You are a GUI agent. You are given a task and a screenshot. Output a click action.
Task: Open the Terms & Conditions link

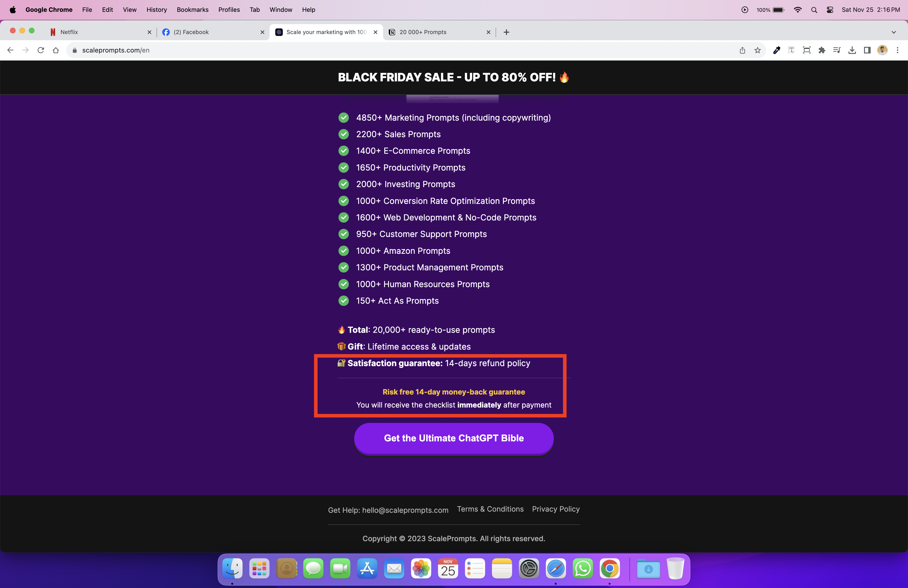490,509
